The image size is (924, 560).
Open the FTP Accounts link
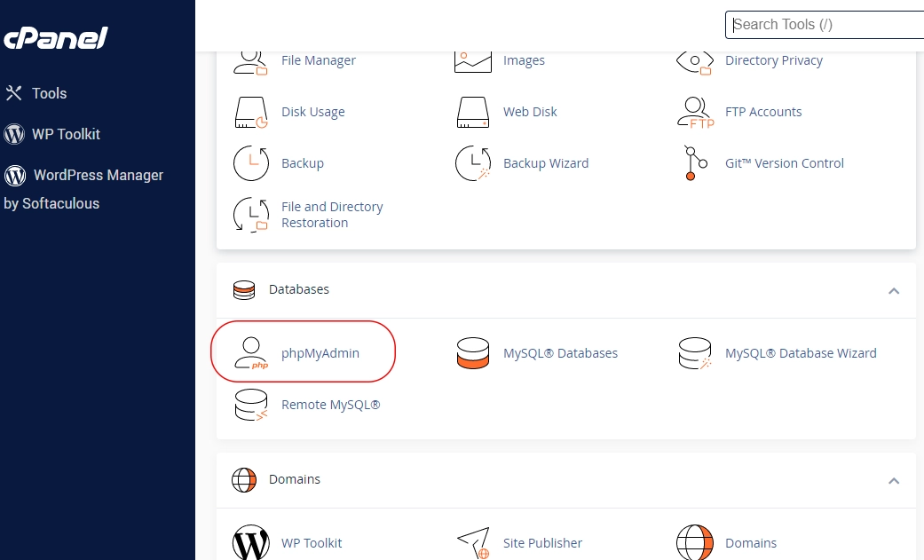[763, 112]
